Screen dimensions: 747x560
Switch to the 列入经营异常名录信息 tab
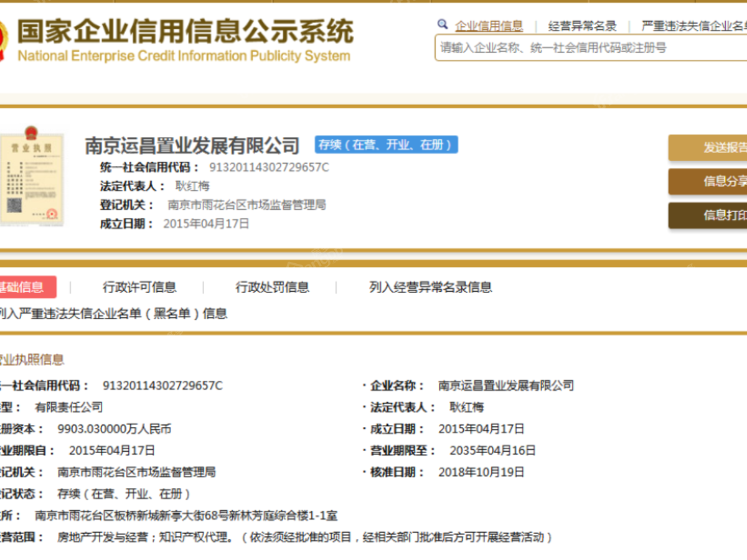coord(431,287)
